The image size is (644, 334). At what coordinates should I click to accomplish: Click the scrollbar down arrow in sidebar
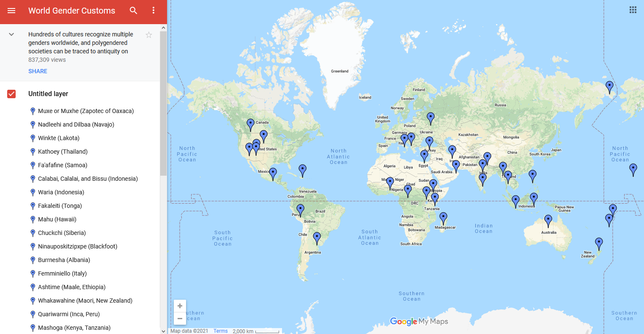tap(164, 331)
